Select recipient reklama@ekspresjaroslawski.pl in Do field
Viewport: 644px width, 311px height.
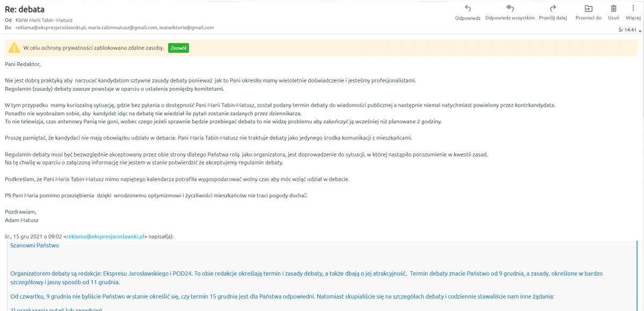[x=51, y=27]
